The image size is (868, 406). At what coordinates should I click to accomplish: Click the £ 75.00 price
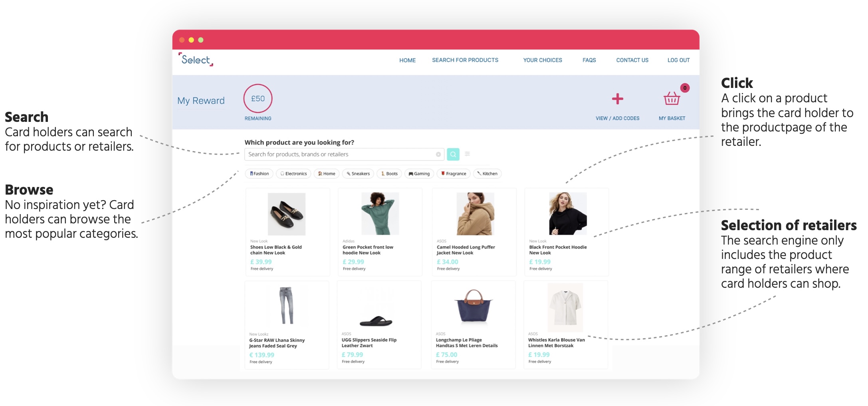[x=446, y=355]
